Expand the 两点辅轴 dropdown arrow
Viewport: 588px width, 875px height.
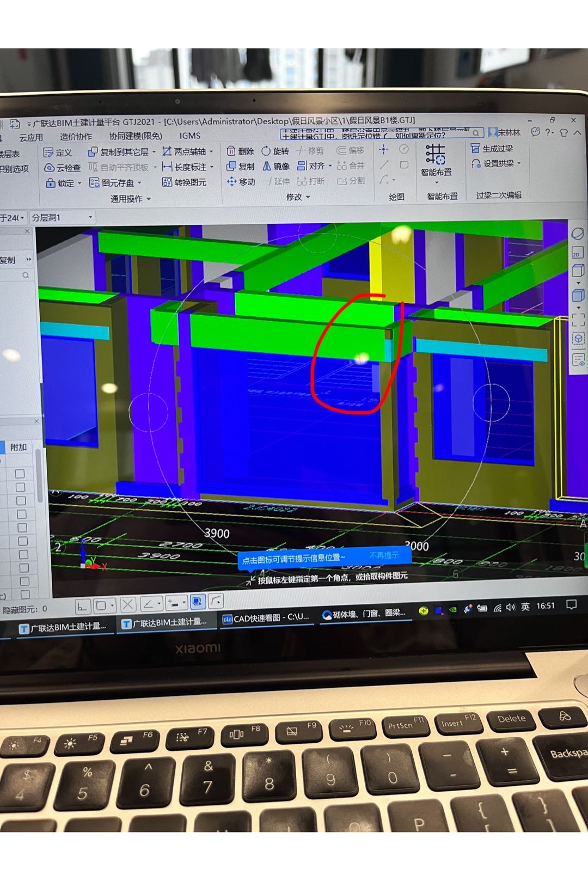(x=211, y=151)
